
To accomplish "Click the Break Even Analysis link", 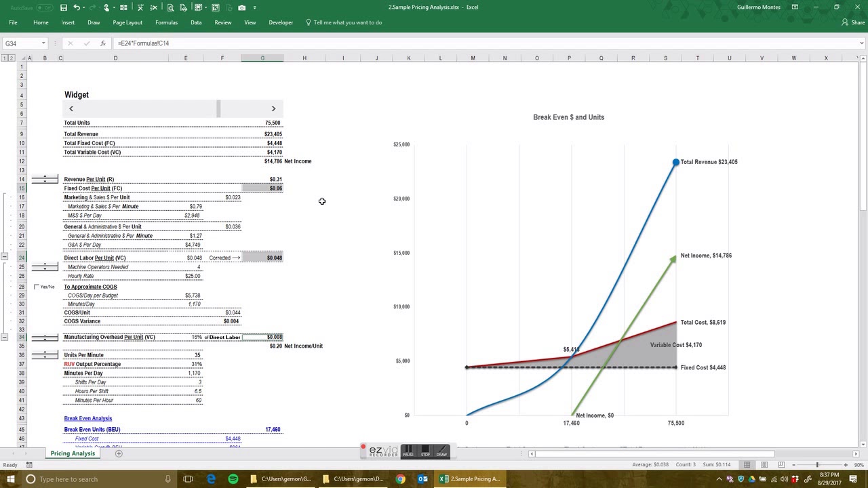I will [88, 418].
